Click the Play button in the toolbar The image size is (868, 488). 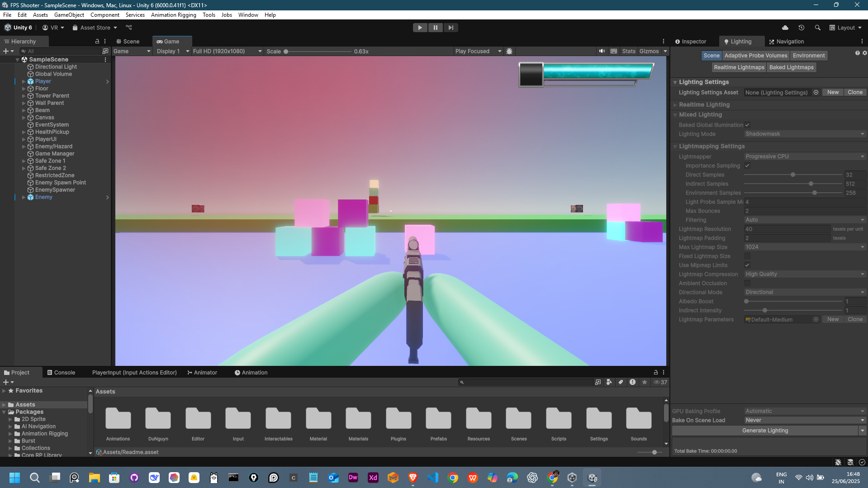coord(420,28)
